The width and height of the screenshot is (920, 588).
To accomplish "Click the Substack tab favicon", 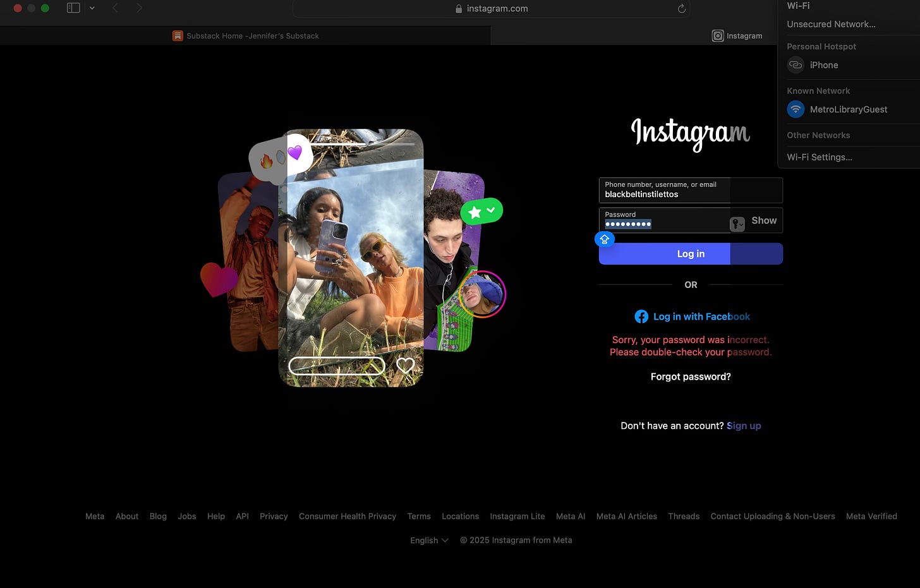I will (x=178, y=36).
